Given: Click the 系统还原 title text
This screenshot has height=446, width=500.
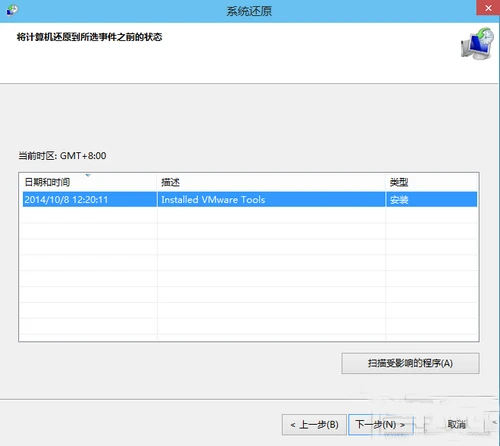Looking at the screenshot, I should pos(249,11).
